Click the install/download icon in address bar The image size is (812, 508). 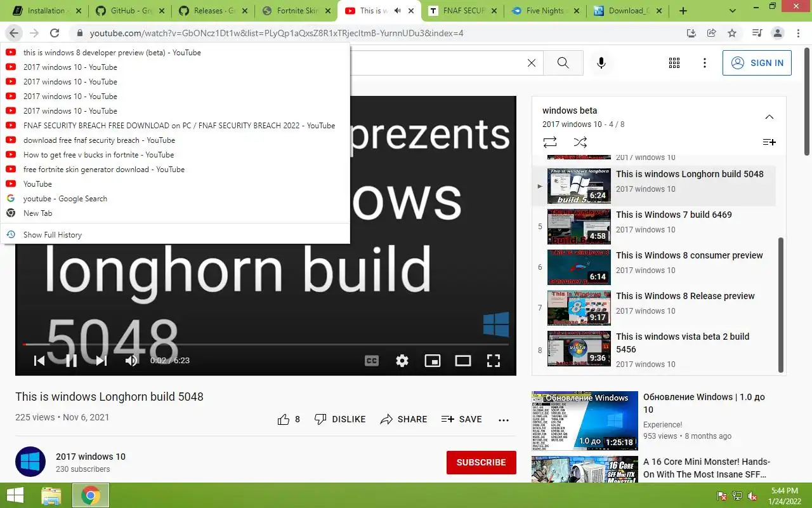(691, 33)
